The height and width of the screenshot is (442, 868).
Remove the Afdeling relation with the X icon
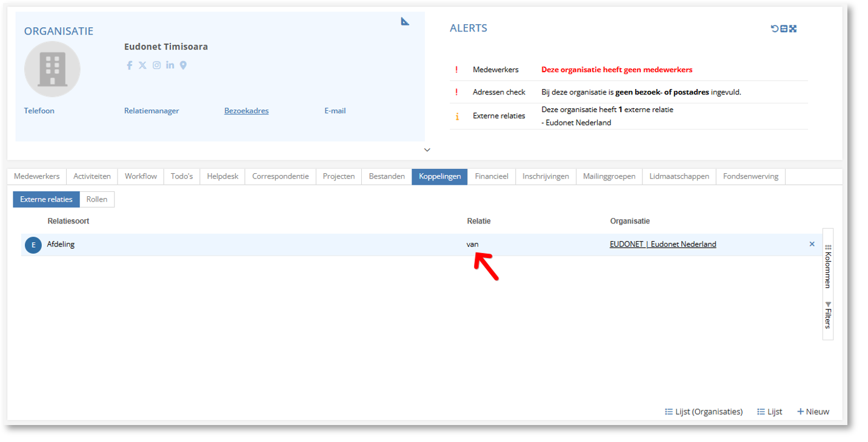coord(812,244)
